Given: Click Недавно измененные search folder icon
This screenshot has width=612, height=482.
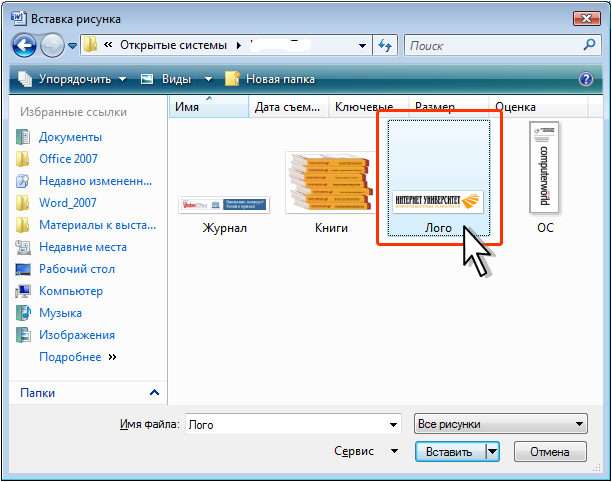Looking at the screenshot, I should pyautogui.click(x=23, y=181).
